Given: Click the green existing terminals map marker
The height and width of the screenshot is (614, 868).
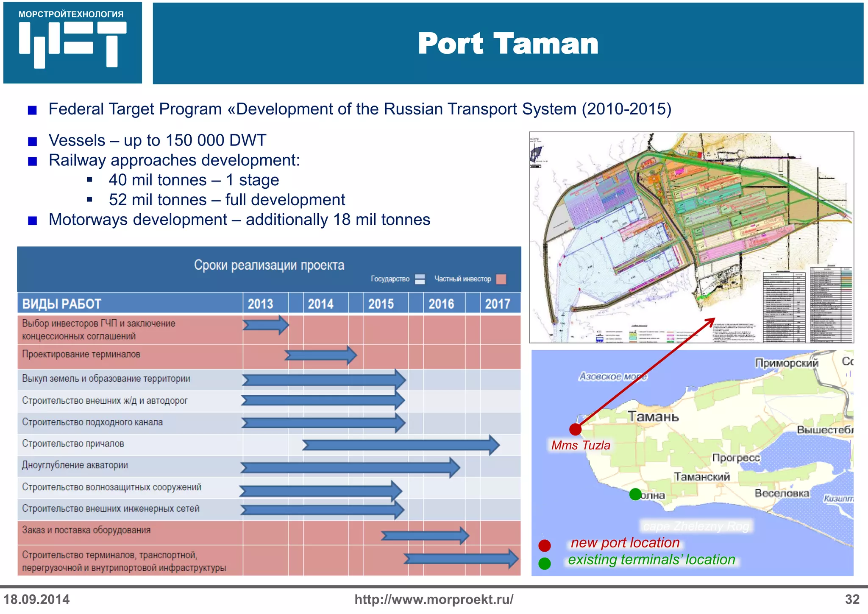Looking at the screenshot, I should [x=635, y=494].
